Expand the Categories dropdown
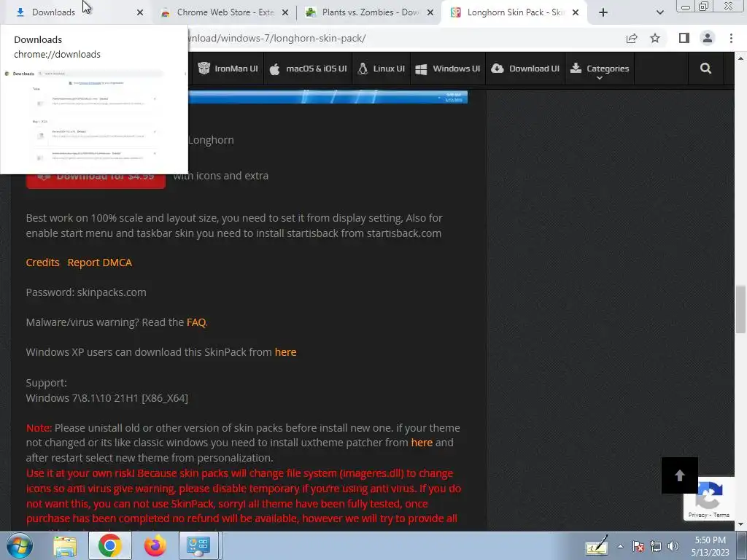747x560 pixels. point(600,69)
